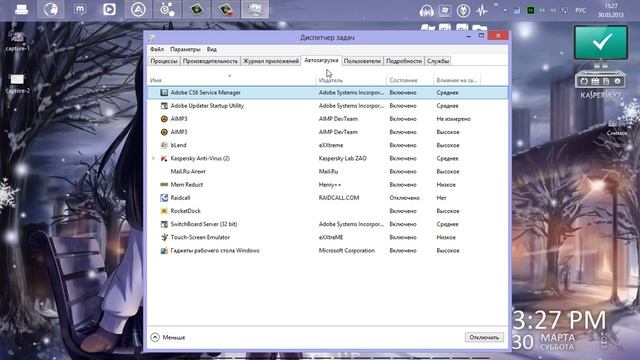This screenshot has width=640, height=360.
Task: Switch to the Журнал приложений tab
Action: tap(271, 61)
